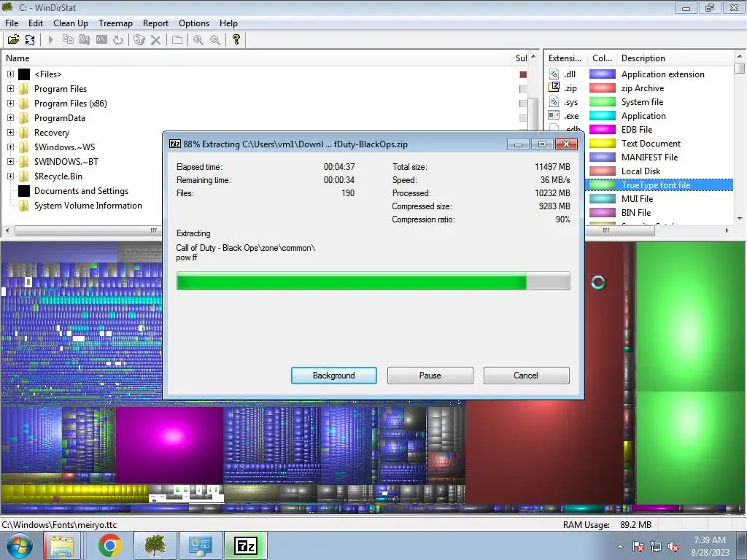
Task: Sort by the Extension column header
Action: pos(565,58)
